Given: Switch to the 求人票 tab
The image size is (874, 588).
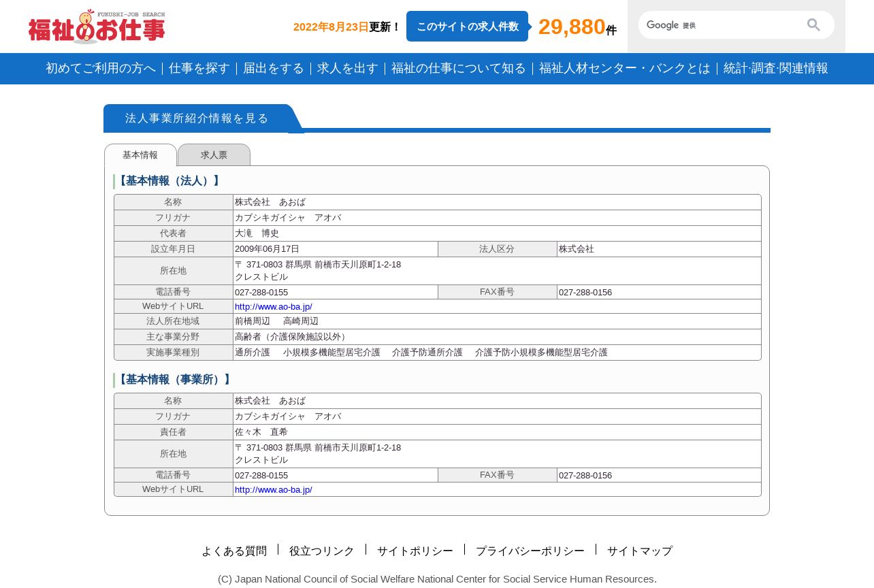Looking at the screenshot, I should (x=214, y=155).
